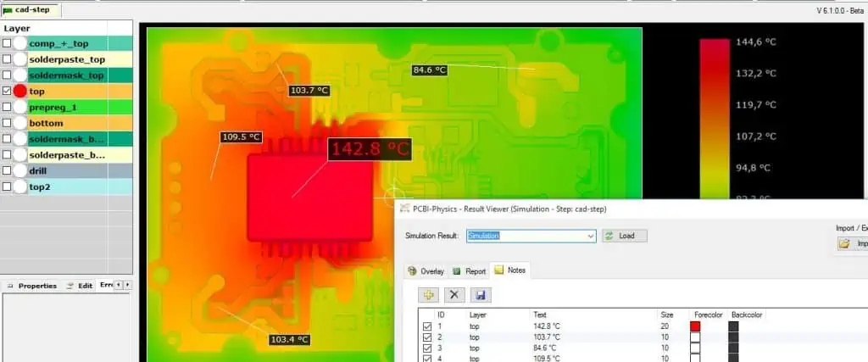Click the red color circle of top layer
Image resolution: width=868 pixels, height=362 pixels.
[20, 91]
